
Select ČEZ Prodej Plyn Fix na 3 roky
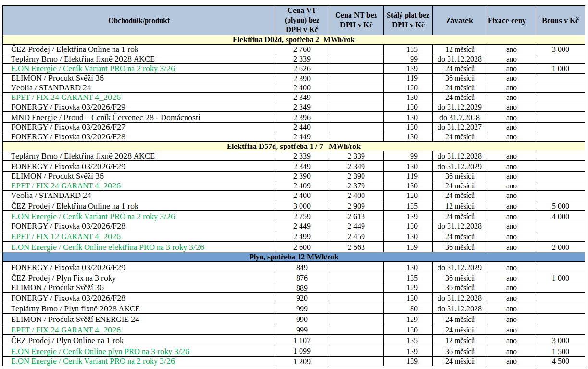click(63, 278)
